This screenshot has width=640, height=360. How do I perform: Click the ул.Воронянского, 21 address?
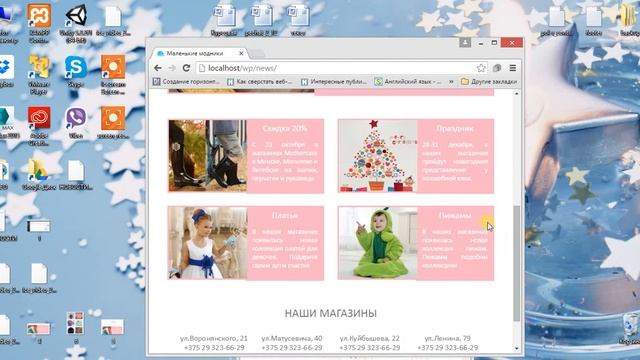coord(214,338)
